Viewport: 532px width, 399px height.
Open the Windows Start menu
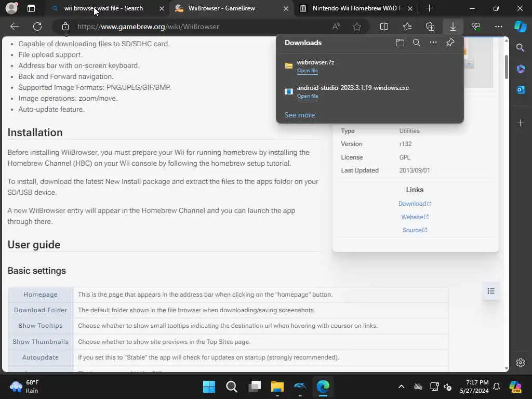[x=209, y=387]
